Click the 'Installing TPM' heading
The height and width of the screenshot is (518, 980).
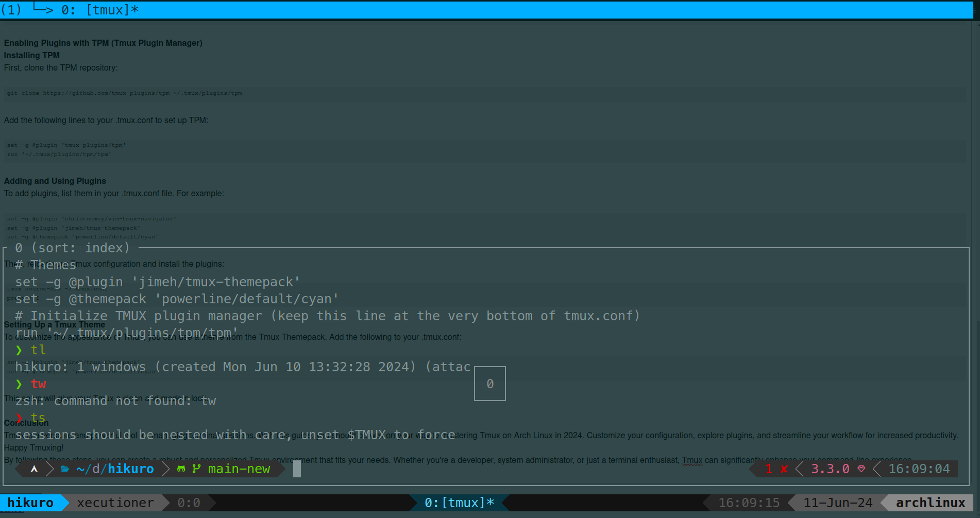(32, 56)
